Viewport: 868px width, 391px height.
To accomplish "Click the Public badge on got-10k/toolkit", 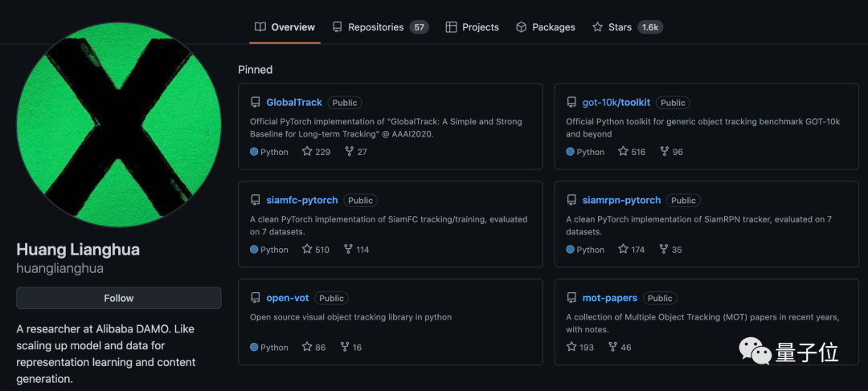I will coord(674,103).
